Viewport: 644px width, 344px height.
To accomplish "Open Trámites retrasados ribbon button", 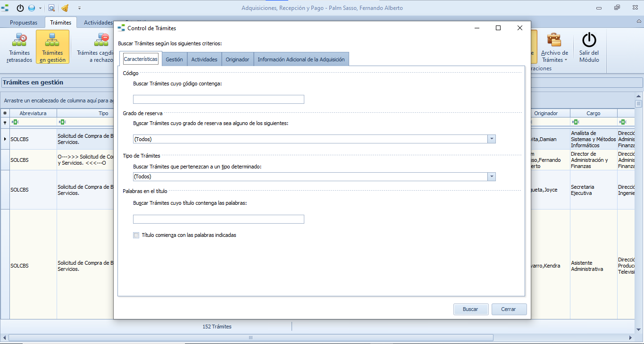I will [x=19, y=48].
